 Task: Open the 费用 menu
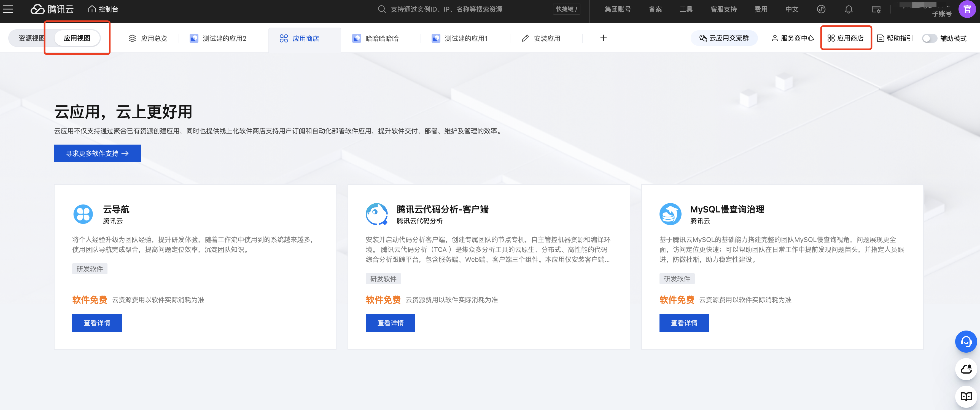coord(761,9)
